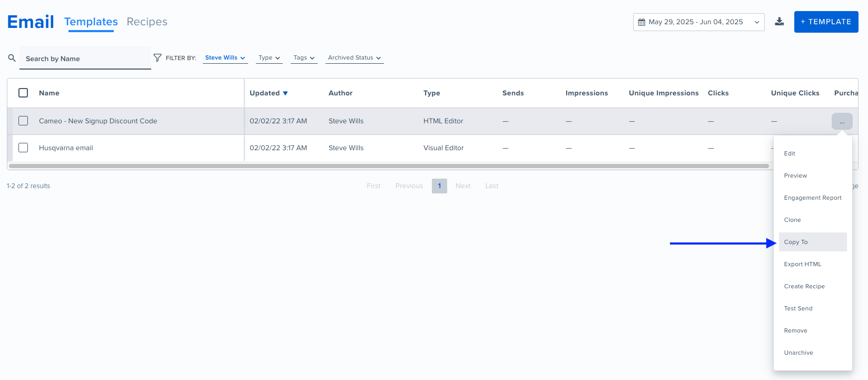Open the Steve Wills author filter dropdown

click(x=225, y=58)
